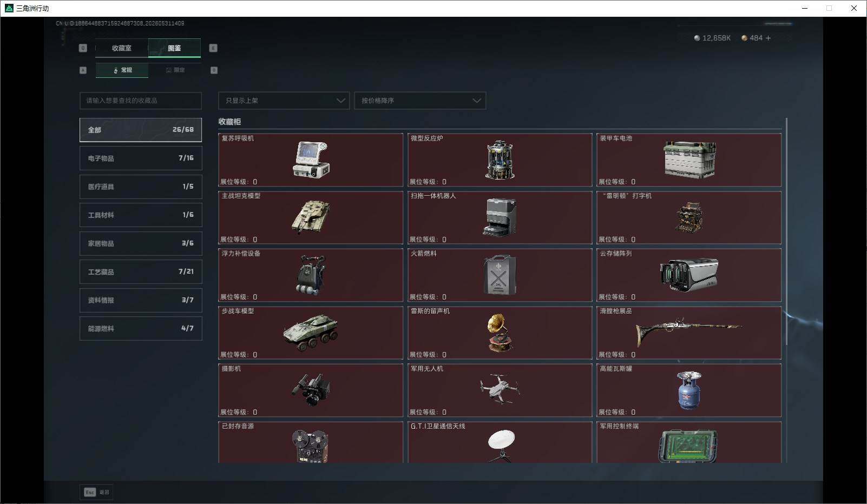Select the 雷斯的留声机 gramophone
Image resolution: width=867 pixels, height=504 pixels.
500,333
